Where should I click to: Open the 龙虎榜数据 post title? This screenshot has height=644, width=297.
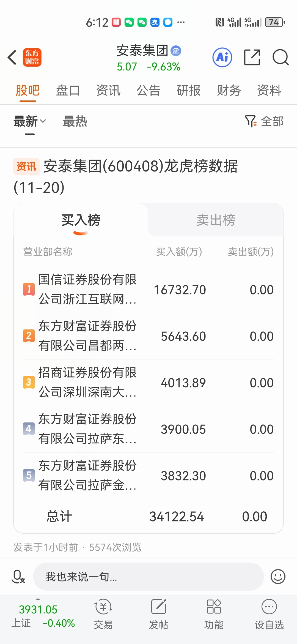click(x=140, y=167)
